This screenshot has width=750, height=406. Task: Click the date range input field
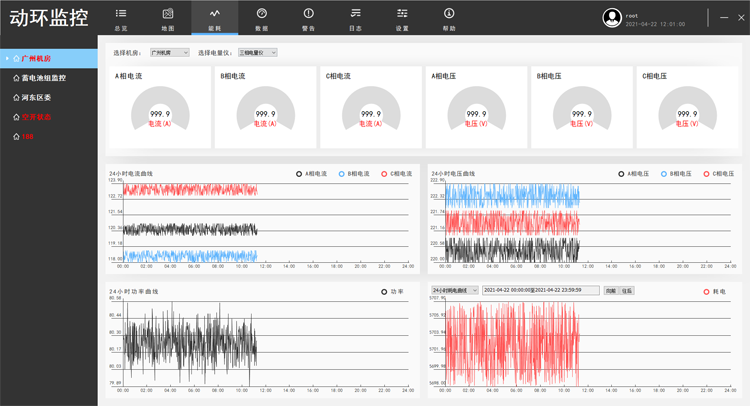pos(540,291)
